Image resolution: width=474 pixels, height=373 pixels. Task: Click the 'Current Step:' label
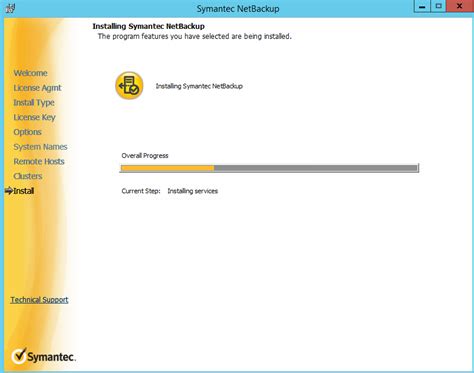[x=141, y=191]
